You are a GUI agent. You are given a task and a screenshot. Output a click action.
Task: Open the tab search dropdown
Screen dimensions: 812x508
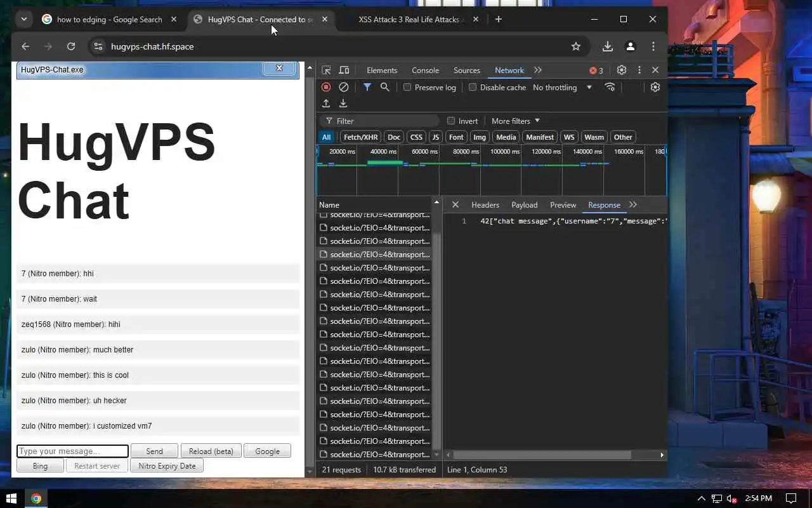click(x=23, y=19)
